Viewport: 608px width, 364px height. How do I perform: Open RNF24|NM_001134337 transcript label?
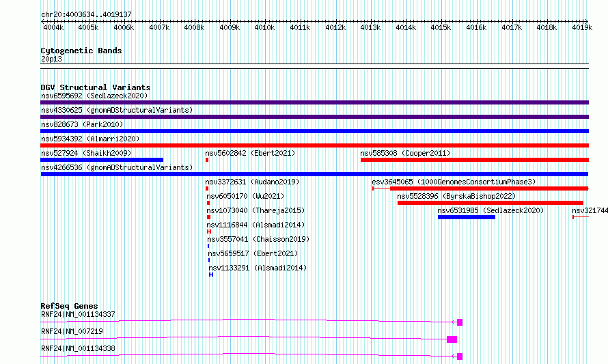(78, 314)
